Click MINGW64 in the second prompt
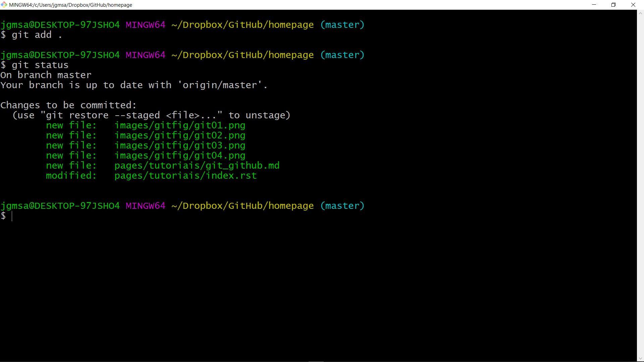Screen dimensions: 644x362 [x=146, y=55]
